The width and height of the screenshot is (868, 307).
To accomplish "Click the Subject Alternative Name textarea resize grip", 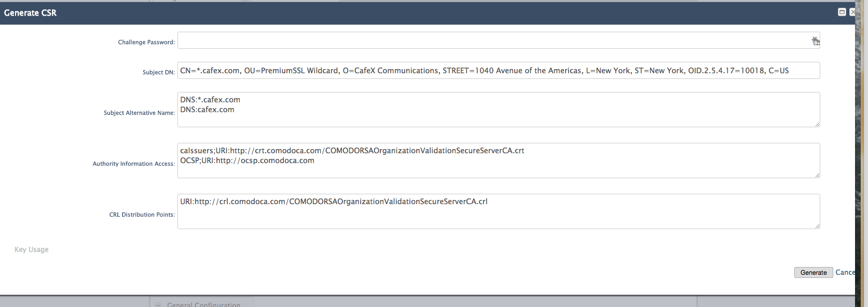I will coord(817,124).
